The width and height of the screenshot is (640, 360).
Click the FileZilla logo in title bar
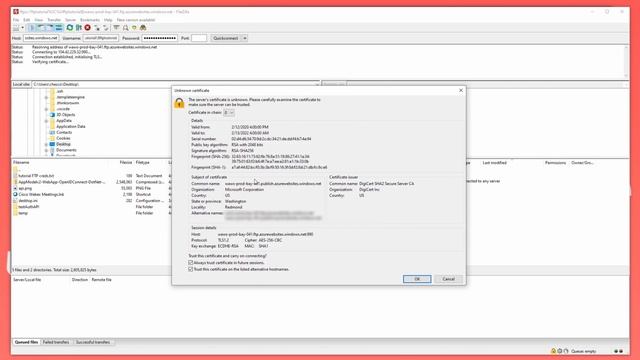coord(16,12)
